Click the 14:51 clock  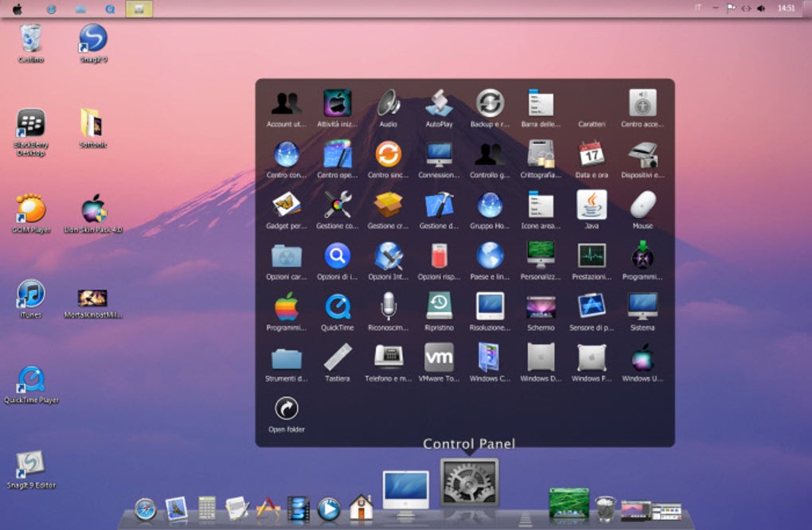click(786, 8)
